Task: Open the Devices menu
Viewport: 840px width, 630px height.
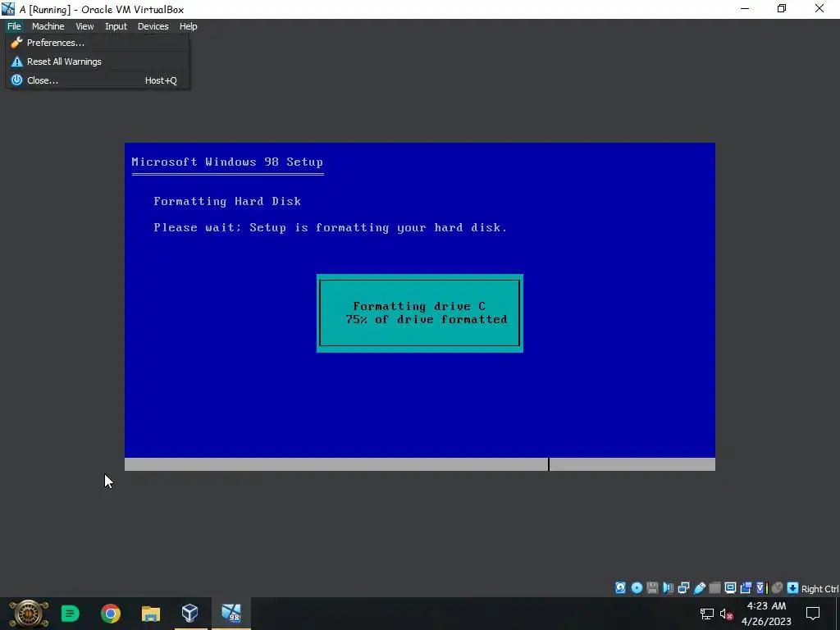Action: (153, 26)
